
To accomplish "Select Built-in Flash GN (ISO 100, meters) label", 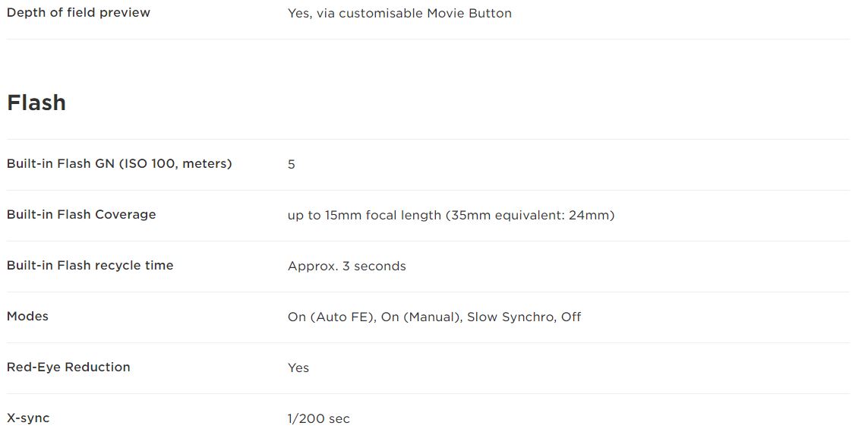I will pyautogui.click(x=119, y=164).
